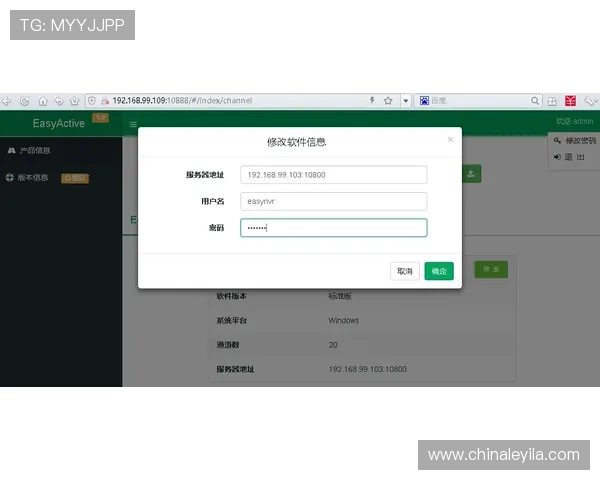The image size is (600, 480).
Task: Click the shield security icon in address bar
Action: click(x=92, y=101)
